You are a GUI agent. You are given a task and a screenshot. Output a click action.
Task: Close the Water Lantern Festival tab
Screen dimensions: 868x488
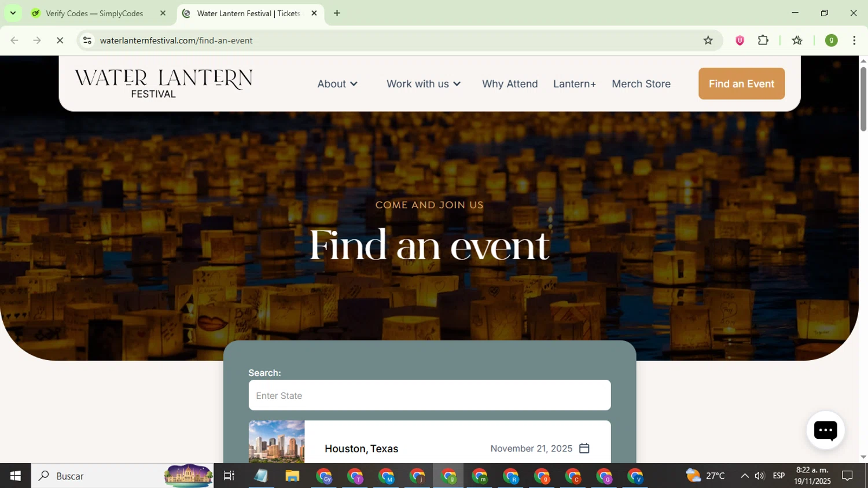(x=314, y=13)
